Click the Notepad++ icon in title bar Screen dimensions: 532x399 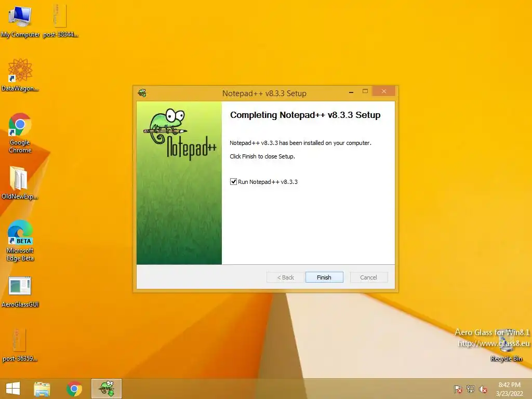[142, 93]
